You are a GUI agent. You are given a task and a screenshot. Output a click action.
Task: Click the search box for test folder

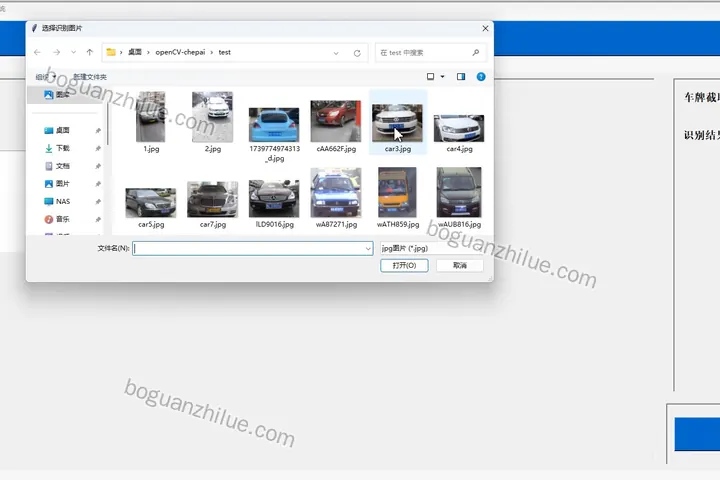tap(431, 53)
